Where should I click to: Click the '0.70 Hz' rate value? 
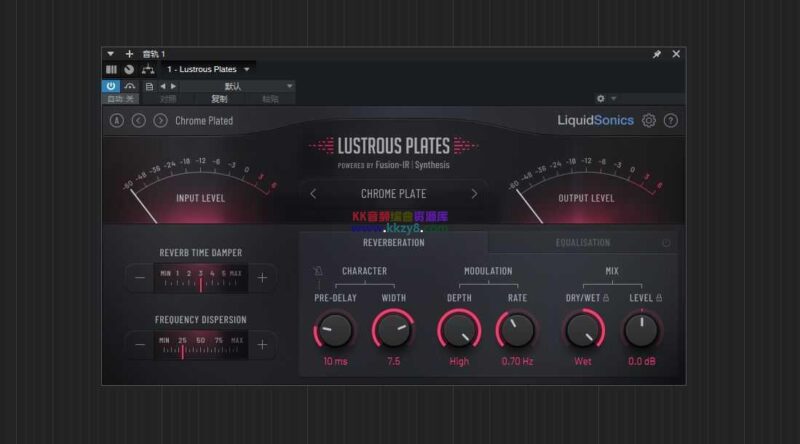tap(517, 361)
